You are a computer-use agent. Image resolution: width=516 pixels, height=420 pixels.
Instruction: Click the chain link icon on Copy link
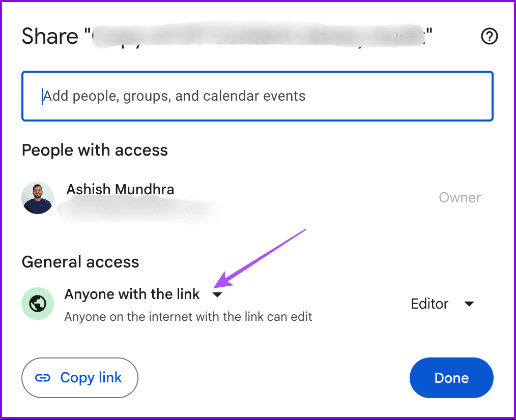pyautogui.click(x=43, y=378)
